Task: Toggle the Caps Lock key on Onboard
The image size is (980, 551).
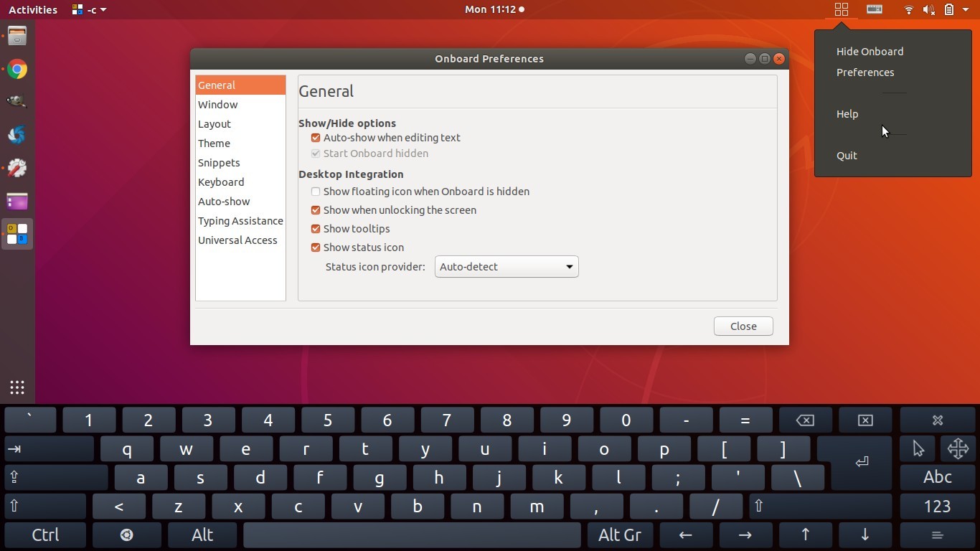Action: 56,478
